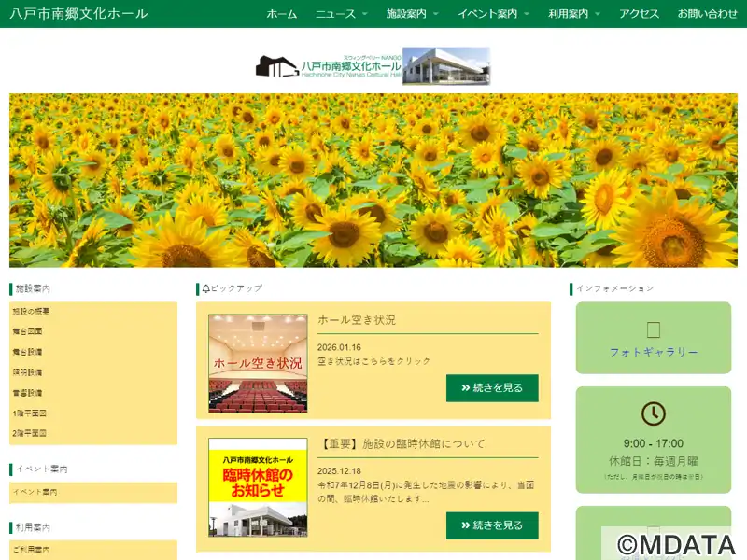Open the 臨時休館のお知らせ thumbnail image
This screenshot has width=747, height=560.
click(258, 487)
